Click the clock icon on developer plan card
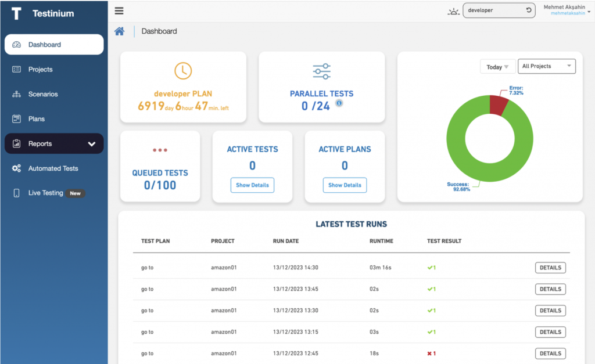 tap(183, 71)
